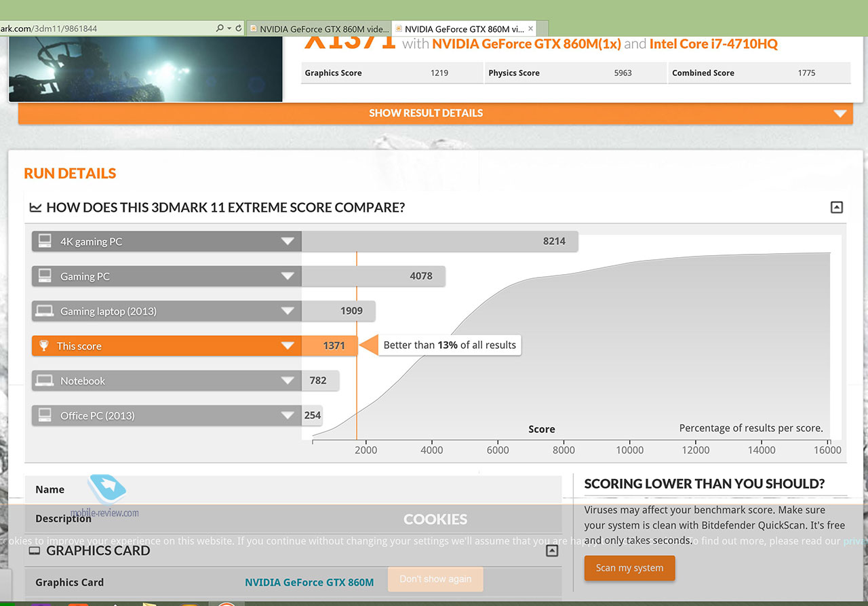
Task: Click the monitor icon next to Office PC (2013)
Action: 45,415
